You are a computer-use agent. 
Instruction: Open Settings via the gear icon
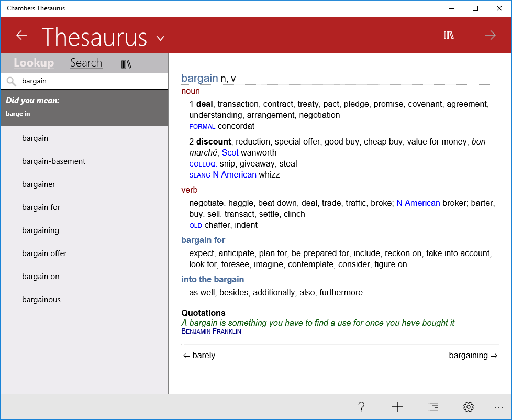click(x=468, y=407)
